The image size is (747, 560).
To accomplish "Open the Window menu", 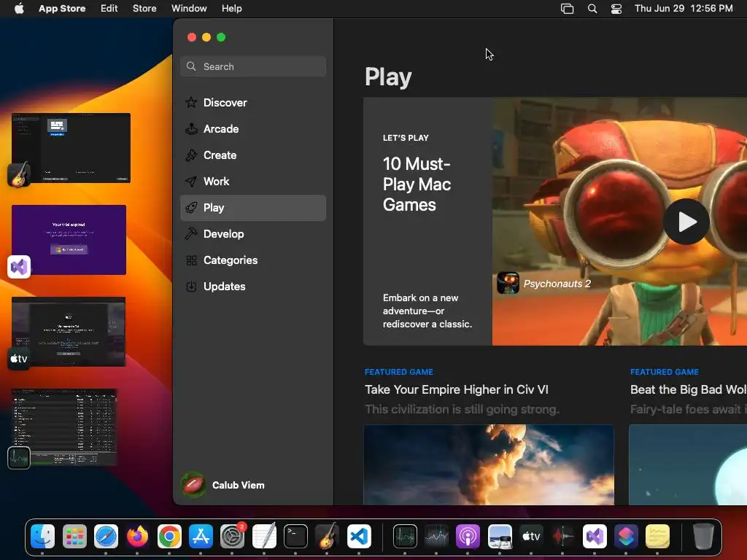I will tap(189, 8).
